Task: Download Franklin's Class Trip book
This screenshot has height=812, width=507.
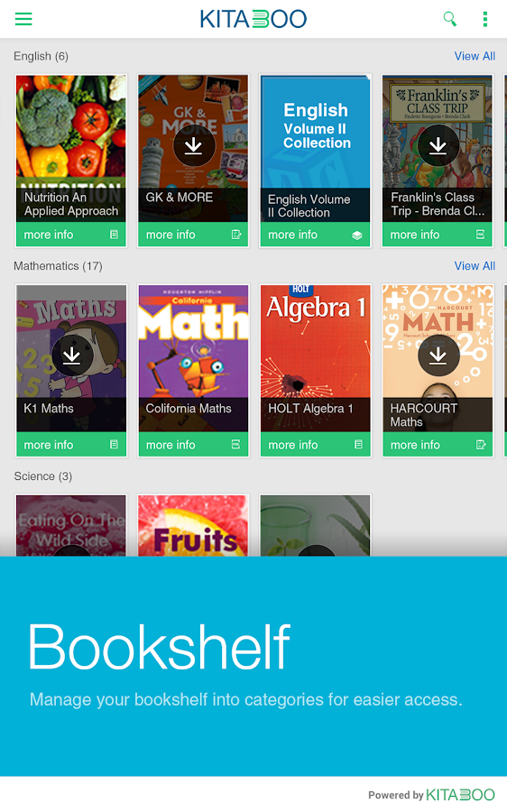Action: click(x=438, y=145)
